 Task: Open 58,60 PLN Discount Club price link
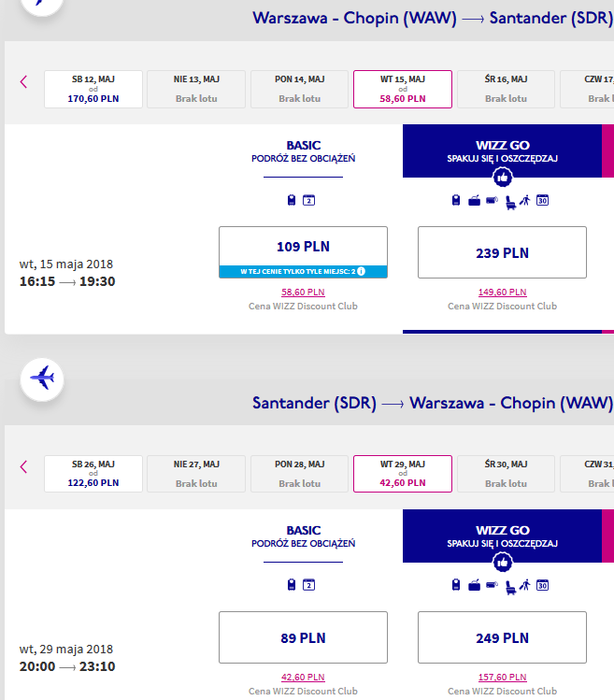click(303, 292)
